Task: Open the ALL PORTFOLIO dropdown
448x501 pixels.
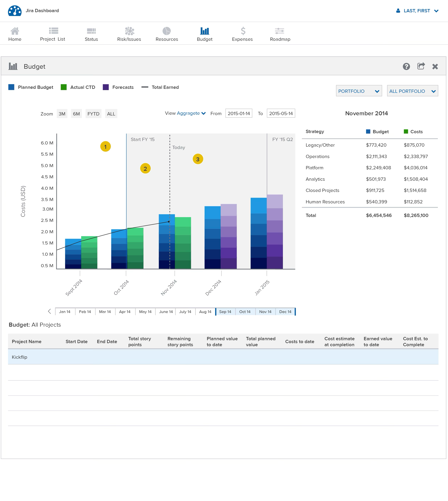Action: point(412,91)
